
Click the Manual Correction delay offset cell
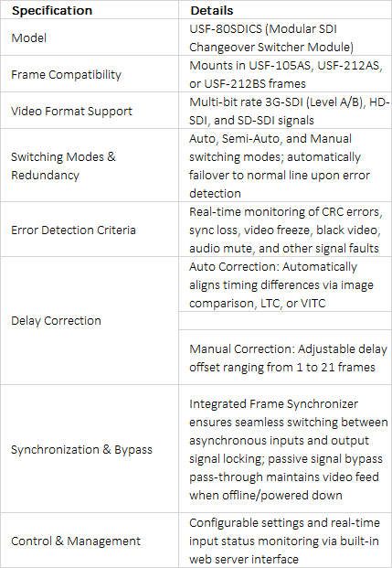[x=285, y=358]
